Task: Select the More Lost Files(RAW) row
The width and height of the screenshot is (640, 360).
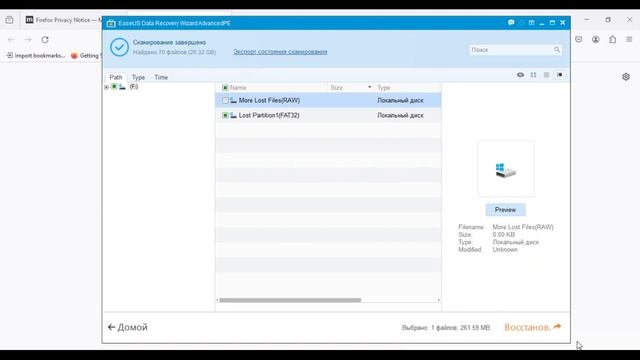Action: (x=328, y=100)
